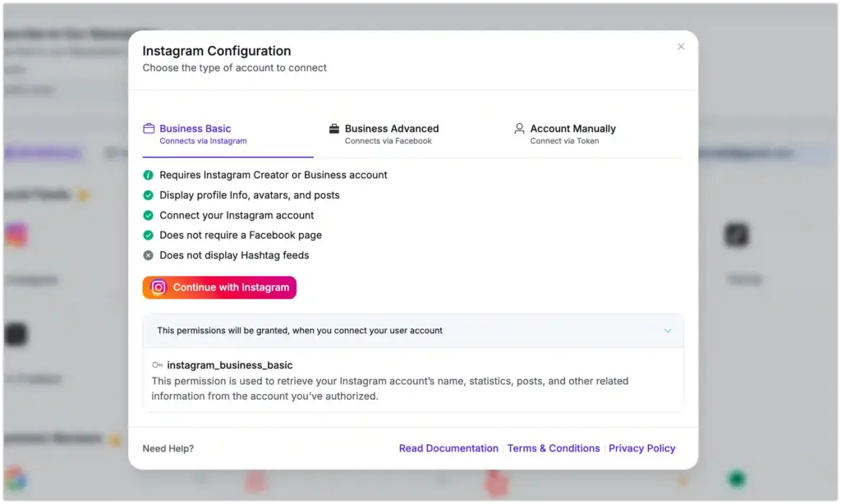
Task: Click the person icon beside Account Manually
Action: 519,128
